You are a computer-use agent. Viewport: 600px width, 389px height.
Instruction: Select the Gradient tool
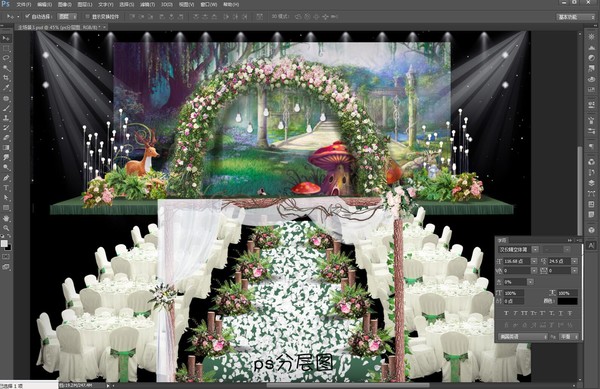[6, 148]
